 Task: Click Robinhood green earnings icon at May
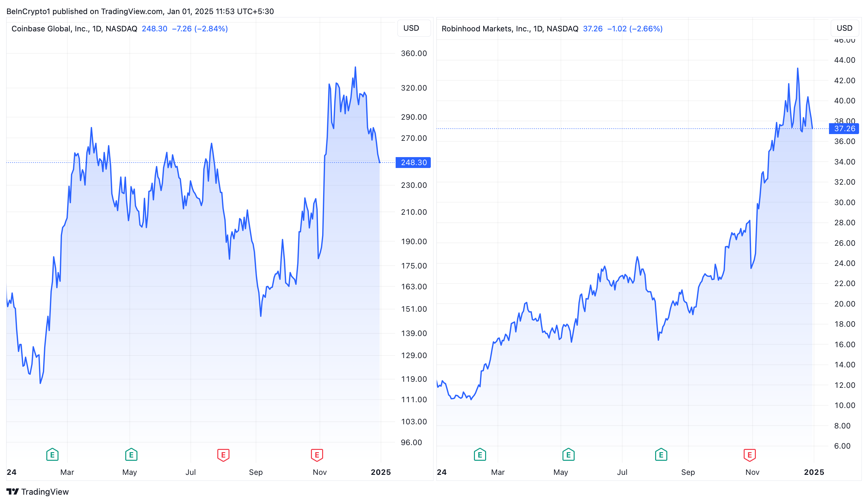(568, 455)
